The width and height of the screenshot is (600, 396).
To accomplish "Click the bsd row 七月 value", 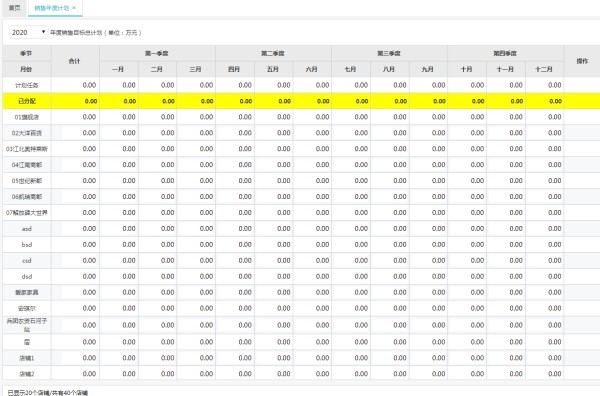I will click(361, 244).
